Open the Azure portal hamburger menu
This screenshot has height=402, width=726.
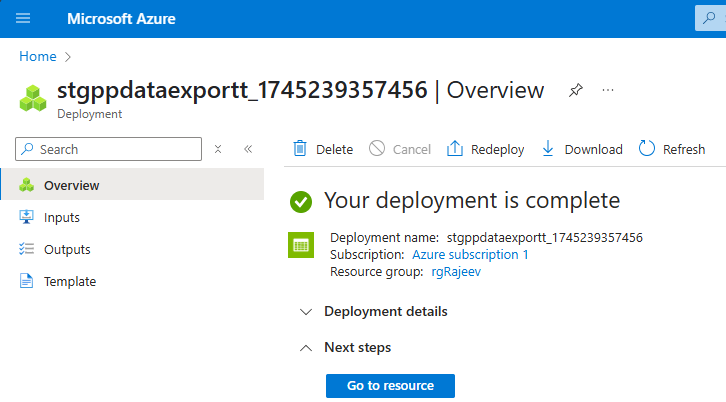(23, 19)
